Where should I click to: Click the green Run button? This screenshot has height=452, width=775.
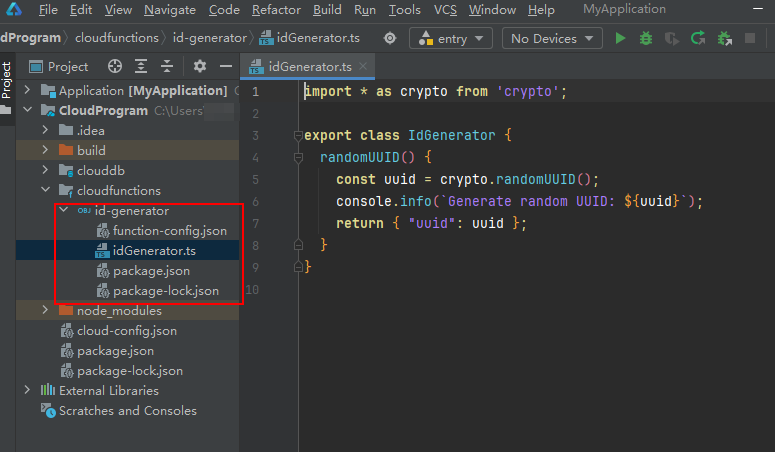coord(621,39)
